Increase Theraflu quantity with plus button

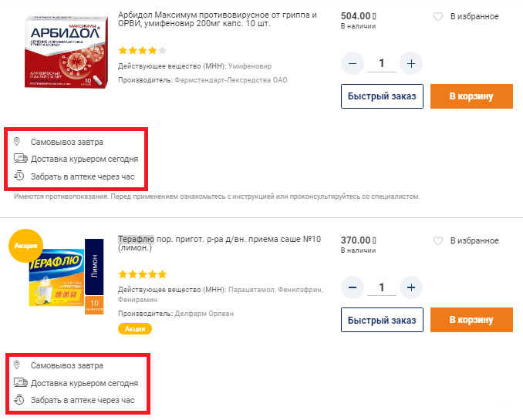pyautogui.click(x=411, y=287)
